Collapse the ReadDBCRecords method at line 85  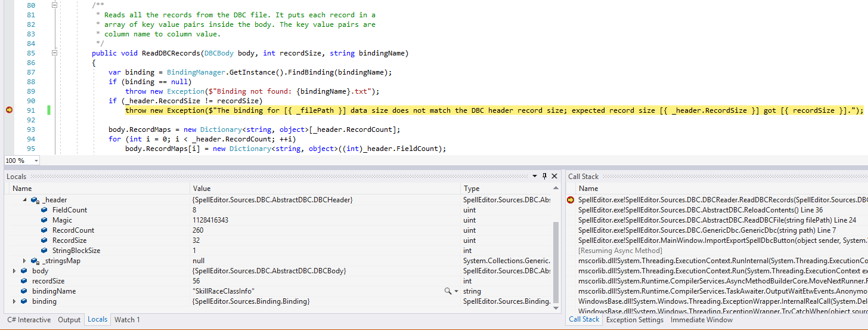click(55, 53)
